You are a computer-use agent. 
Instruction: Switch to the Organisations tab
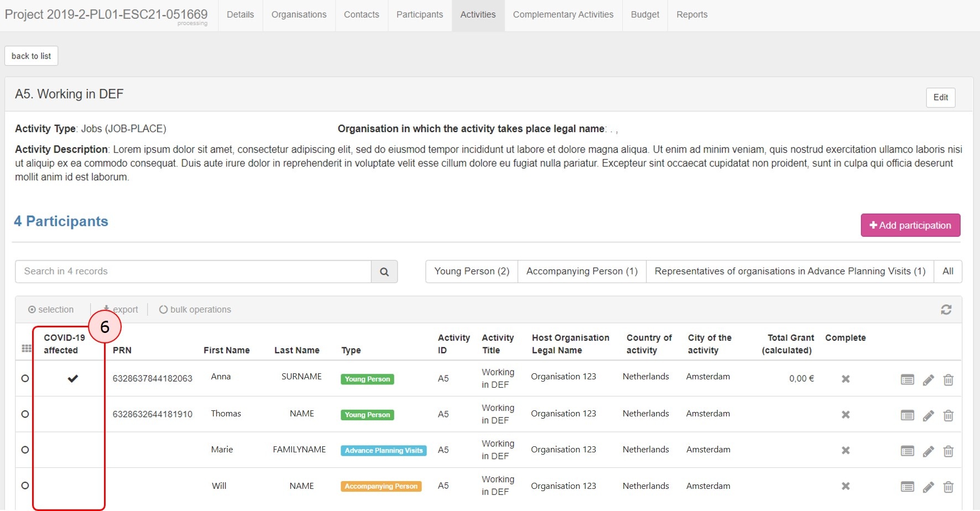[299, 15]
